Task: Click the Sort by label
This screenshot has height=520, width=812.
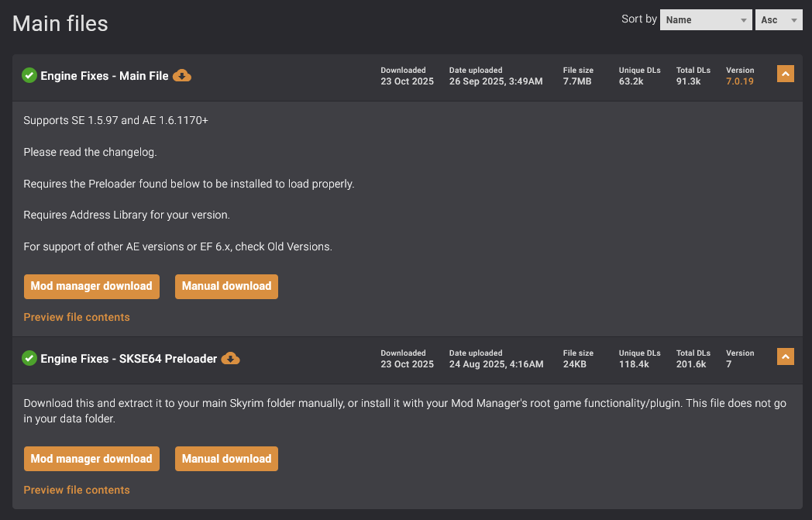Action: pos(639,19)
